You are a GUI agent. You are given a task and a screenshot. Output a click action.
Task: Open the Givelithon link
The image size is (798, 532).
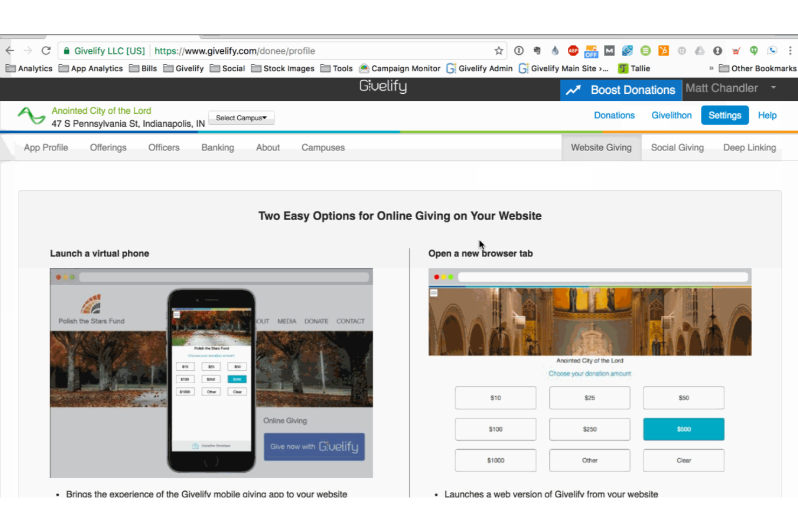[671, 115]
